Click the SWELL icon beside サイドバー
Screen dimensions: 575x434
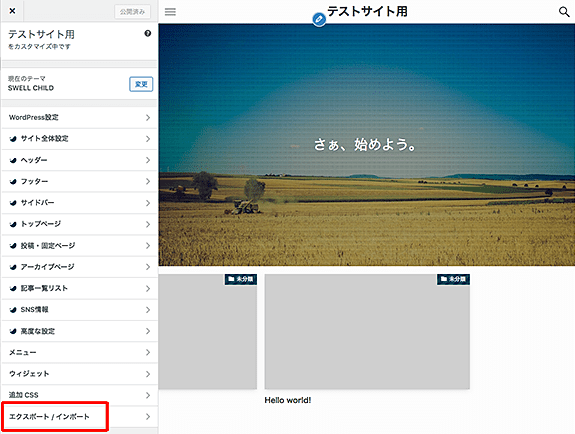coord(13,203)
